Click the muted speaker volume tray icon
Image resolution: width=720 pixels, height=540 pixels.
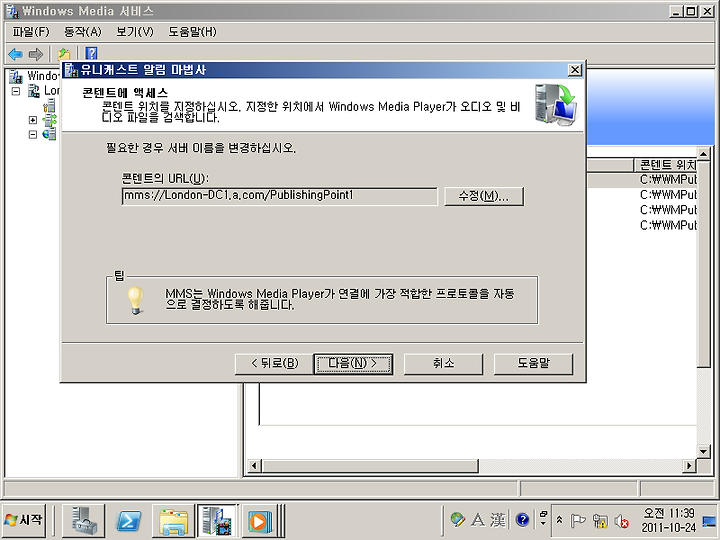(x=621, y=521)
